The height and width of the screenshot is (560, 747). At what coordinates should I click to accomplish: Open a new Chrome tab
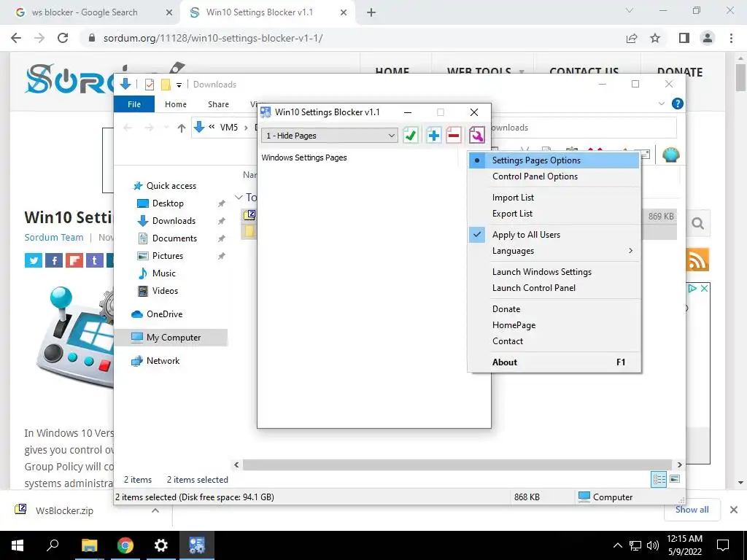pos(371,13)
